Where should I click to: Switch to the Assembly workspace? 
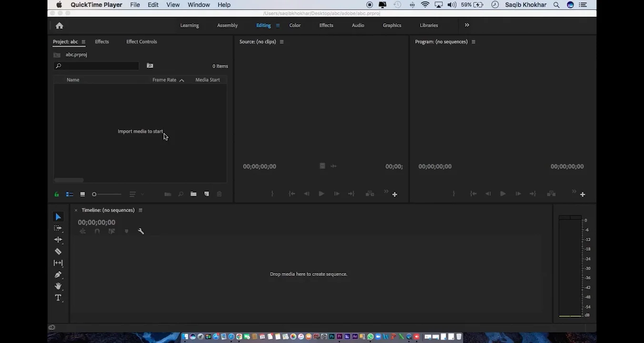tap(227, 26)
